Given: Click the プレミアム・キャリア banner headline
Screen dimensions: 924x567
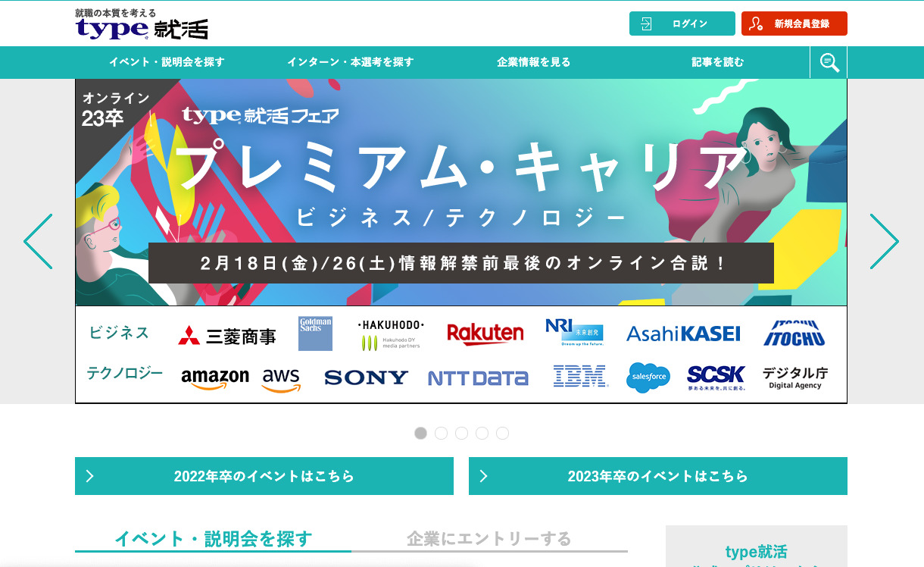Looking at the screenshot, I should (463, 168).
